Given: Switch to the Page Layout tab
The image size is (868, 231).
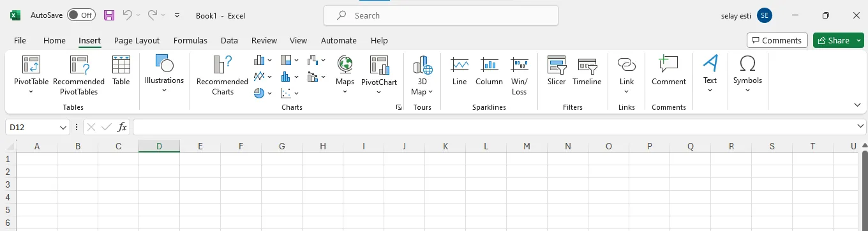Looking at the screenshot, I should 137,40.
